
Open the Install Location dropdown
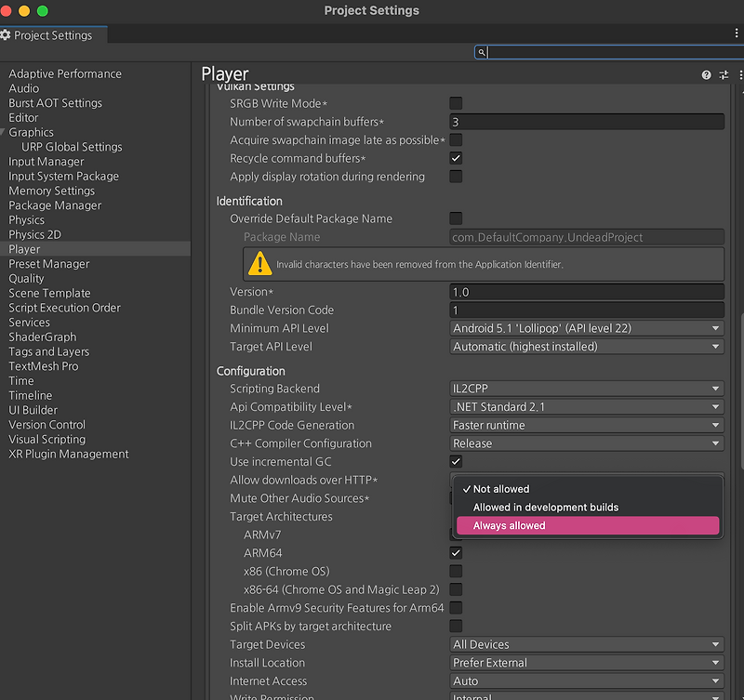click(x=586, y=662)
